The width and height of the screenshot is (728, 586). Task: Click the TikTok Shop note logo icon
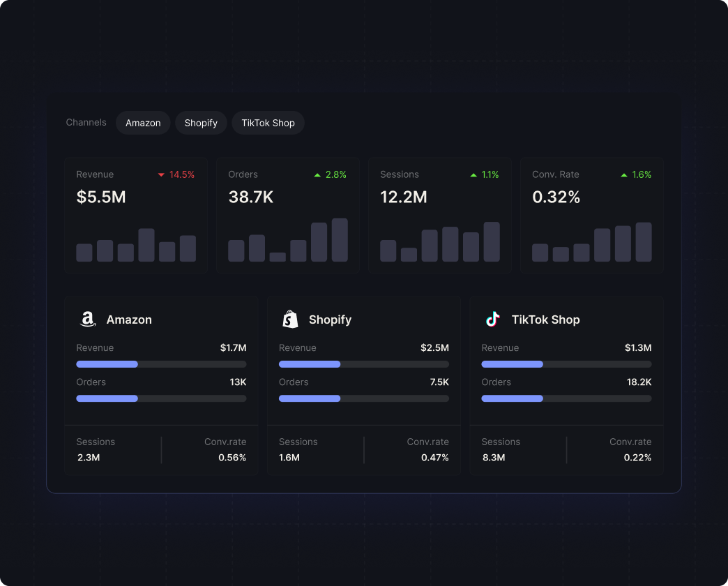(x=492, y=319)
